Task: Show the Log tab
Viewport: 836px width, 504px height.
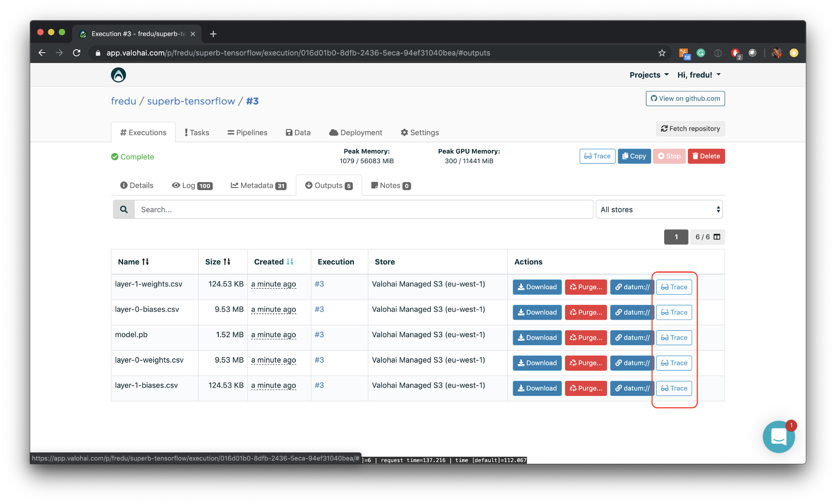Action: (x=192, y=185)
